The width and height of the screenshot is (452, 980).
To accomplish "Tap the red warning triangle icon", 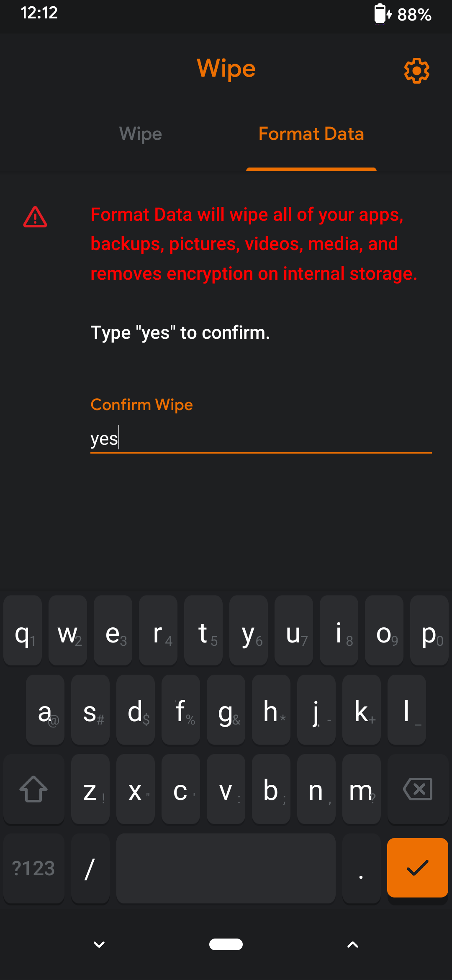I will (x=35, y=217).
